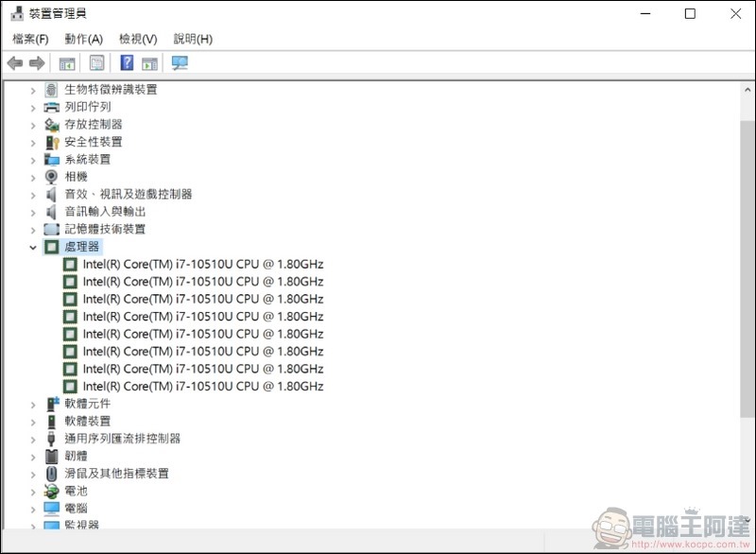Click the camera icon beside 相機
The image size is (756, 554).
point(51,177)
